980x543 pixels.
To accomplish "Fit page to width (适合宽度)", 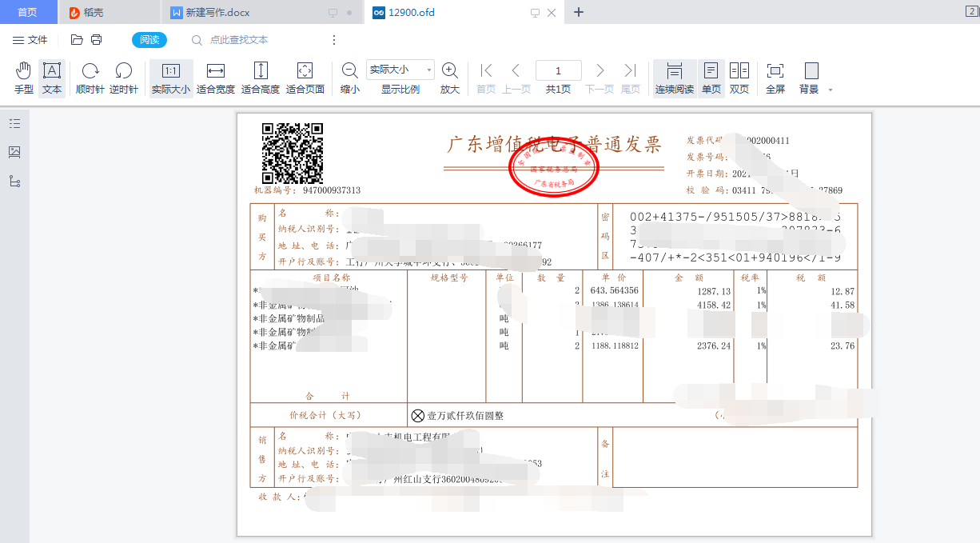I will tap(216, 78).
